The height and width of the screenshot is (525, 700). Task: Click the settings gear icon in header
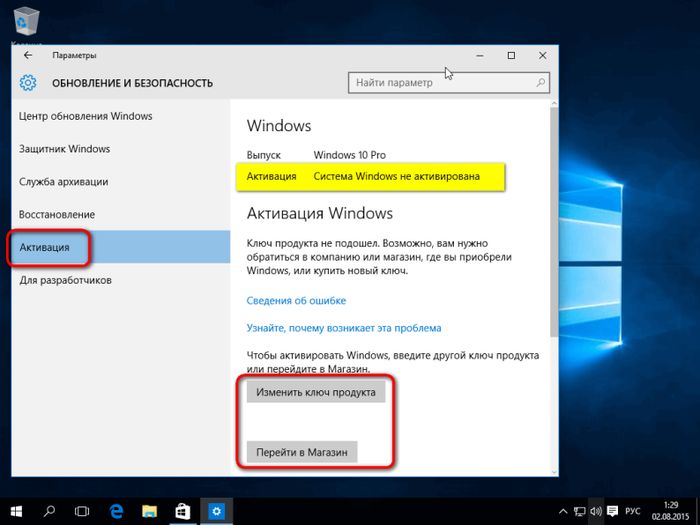28,83
